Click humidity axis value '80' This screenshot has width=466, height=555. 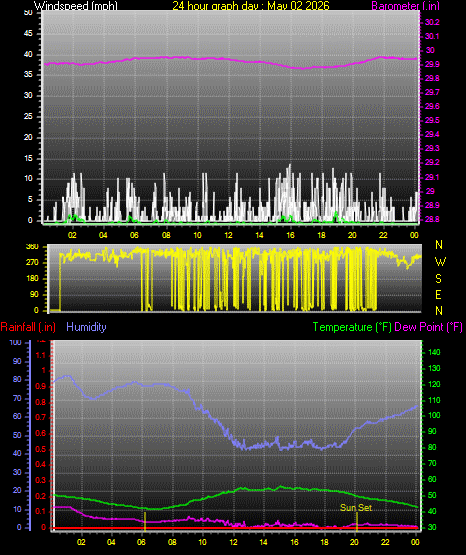(x=17, y=379)
